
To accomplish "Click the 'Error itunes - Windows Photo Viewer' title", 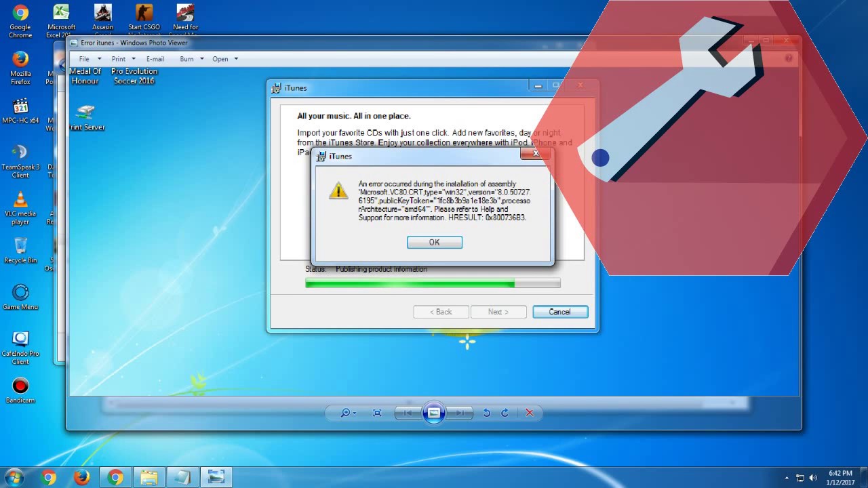I will click(134, 43).
